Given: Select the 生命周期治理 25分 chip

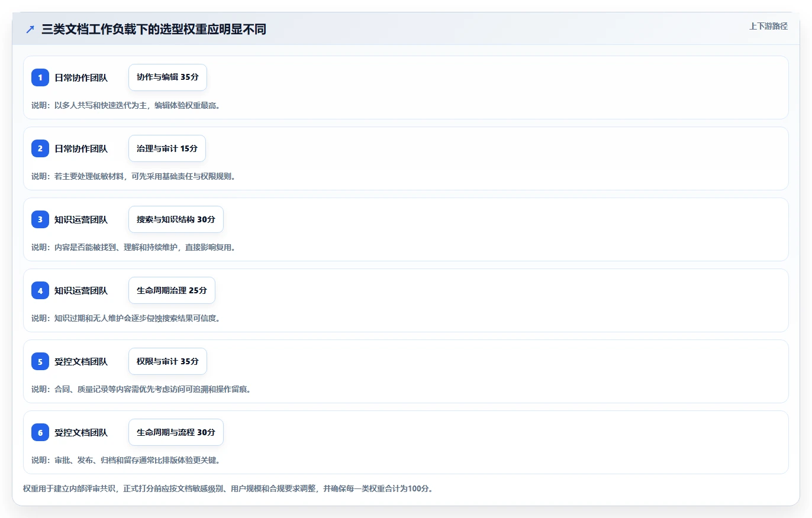Looking at the screenshot, I should [x=172, y=290].
